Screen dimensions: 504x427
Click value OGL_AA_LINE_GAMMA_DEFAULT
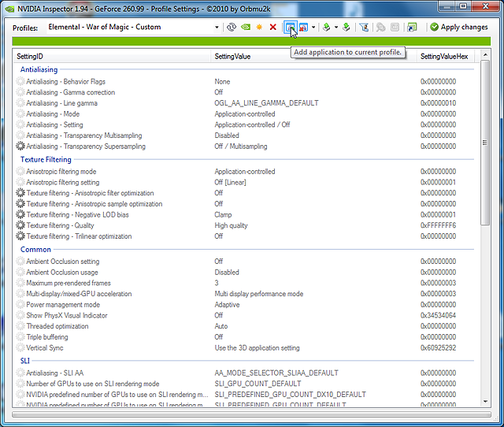click(266, 103)
